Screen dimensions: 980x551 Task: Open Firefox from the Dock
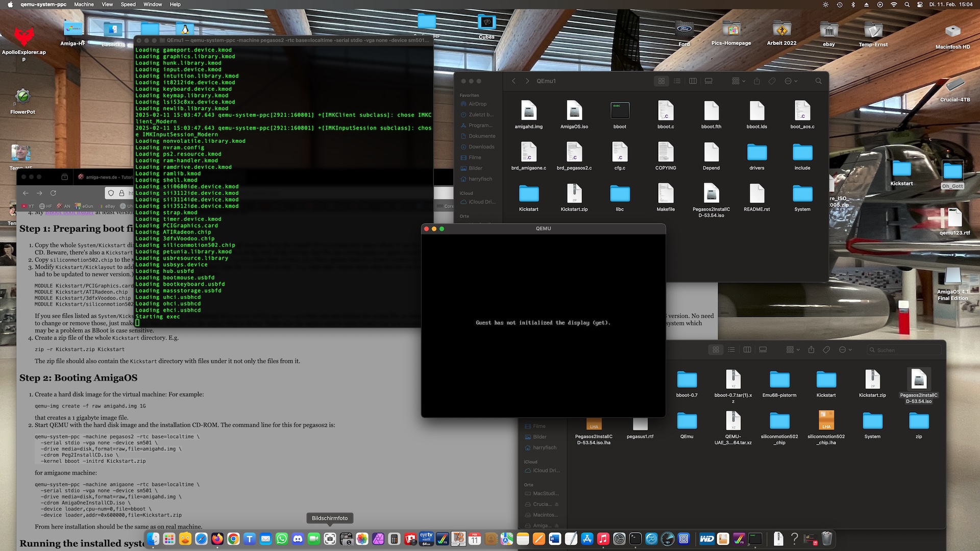217,538
